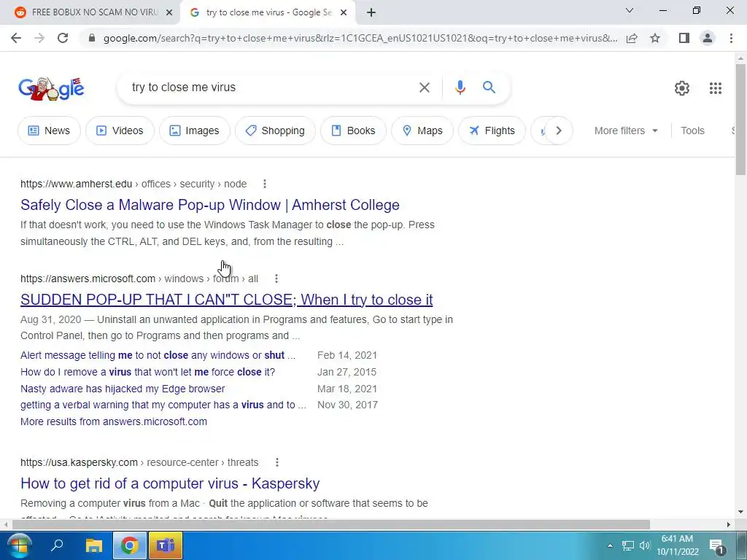Open How do I remove a virus sublink

(x=147, y=372)
